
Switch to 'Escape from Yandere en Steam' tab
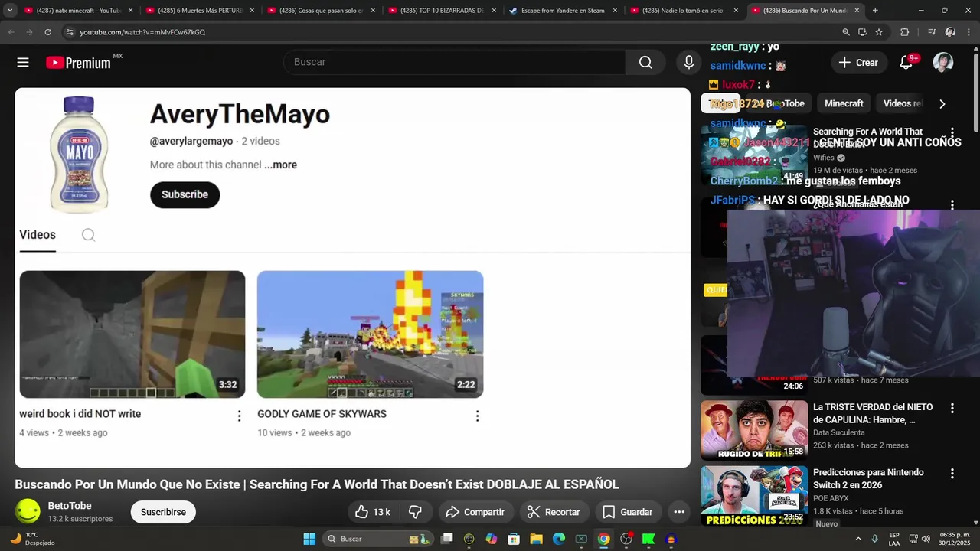pos(563,11)
